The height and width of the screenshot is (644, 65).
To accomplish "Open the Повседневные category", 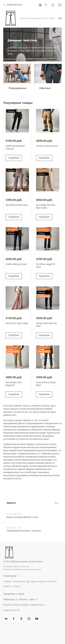I will click(x=17, y=79).
